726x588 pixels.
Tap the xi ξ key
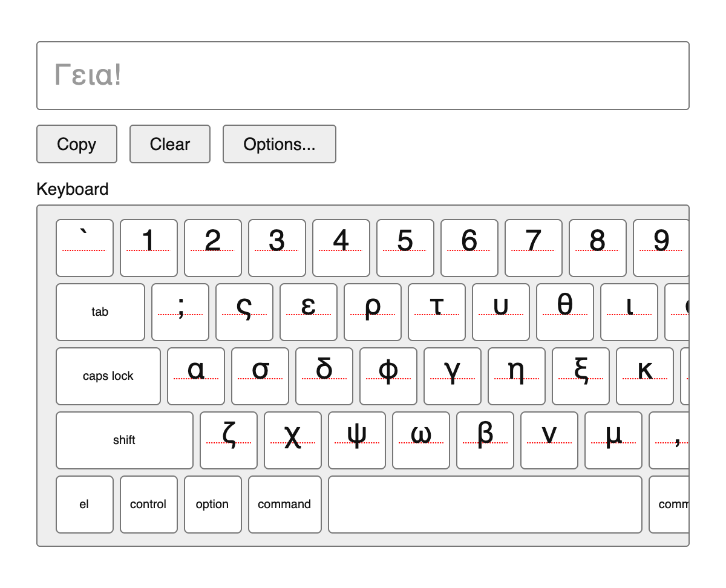click(581, 376)
